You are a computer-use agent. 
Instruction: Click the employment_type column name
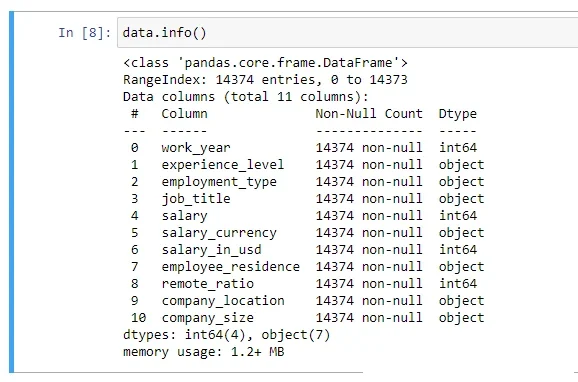pyautogui.click(x=219, y=182)
